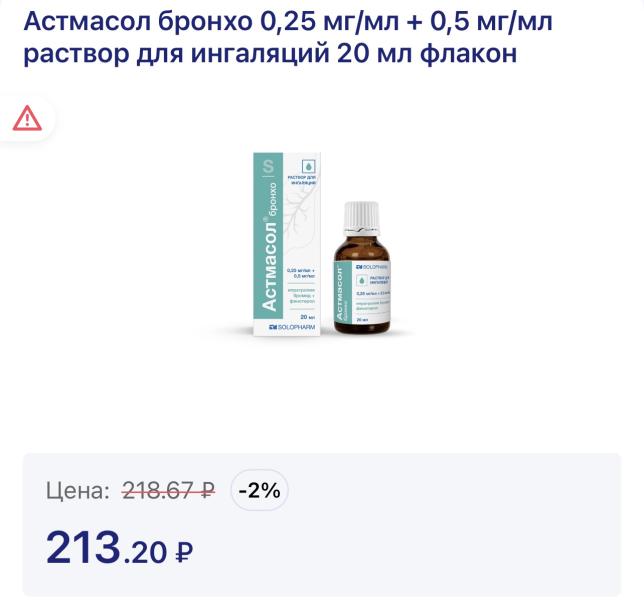Click the title line раствор для ингаляций 20 мл флакон
This screenshot has height=600, width=644.
tap(270, 53)
